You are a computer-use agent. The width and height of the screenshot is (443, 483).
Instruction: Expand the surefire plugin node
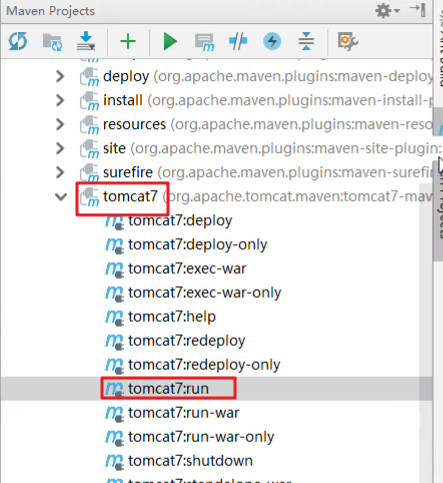pyautogui.click(x=60, y=172)
